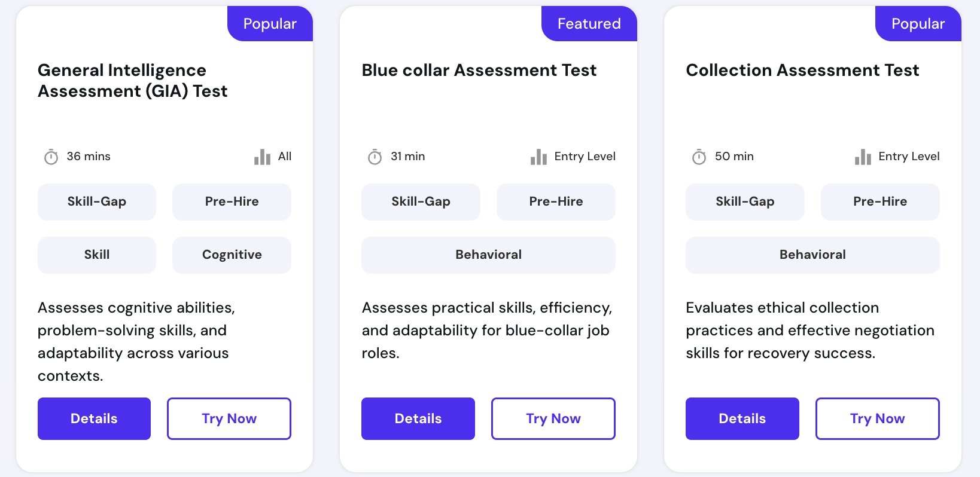
Task: Click the Featured badge on Blue collar card
Action: 589,23
